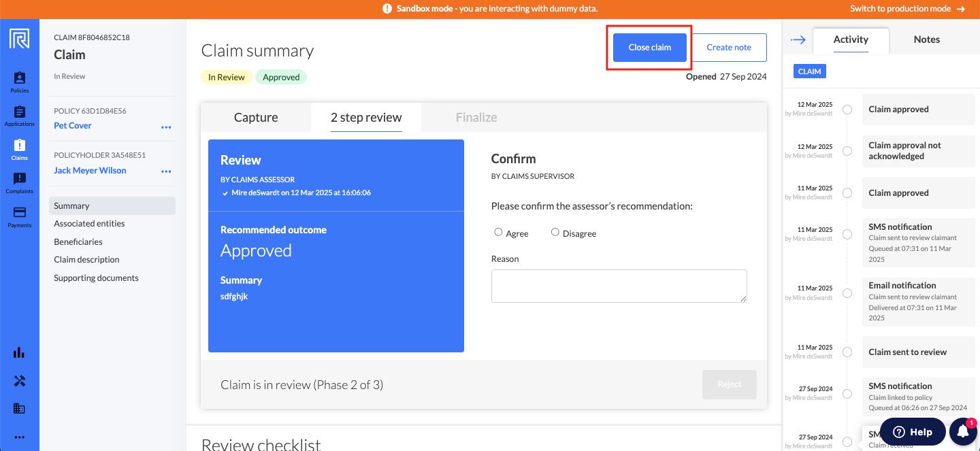Click into the Reason text field
This screenshot has height=451, width=980.
[x=619, y=286]
